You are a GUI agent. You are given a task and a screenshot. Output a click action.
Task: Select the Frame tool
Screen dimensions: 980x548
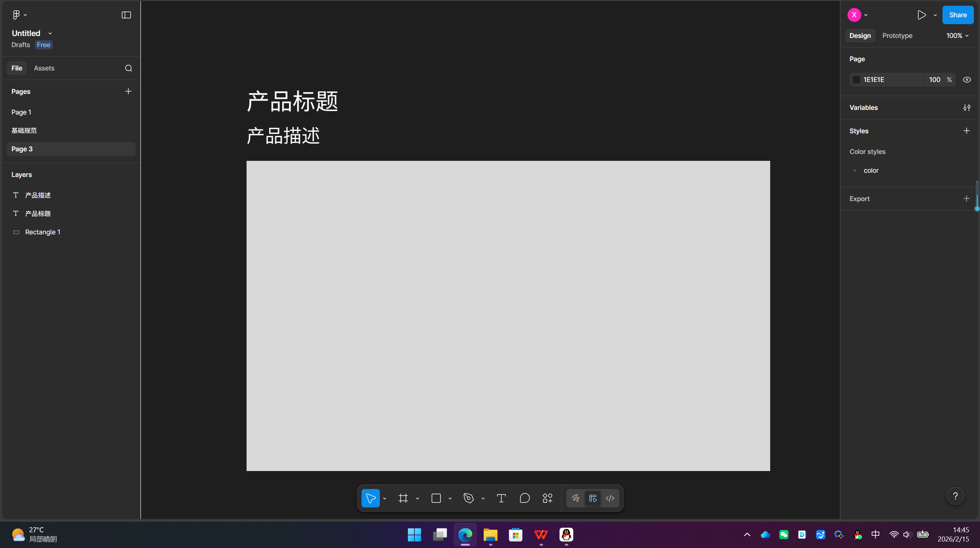click(402, 498)
